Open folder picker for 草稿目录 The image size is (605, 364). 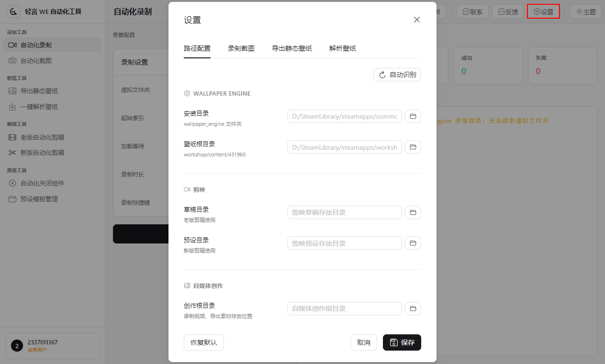tap(413, 212)
